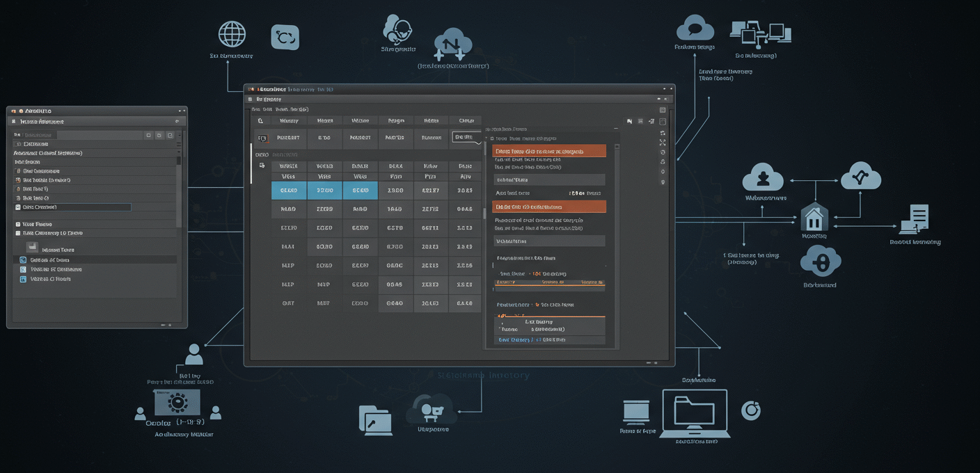This screenshot has height=473, width=980.
Task: Open the laptop icon showing a folder
Action: coord(694,412)
